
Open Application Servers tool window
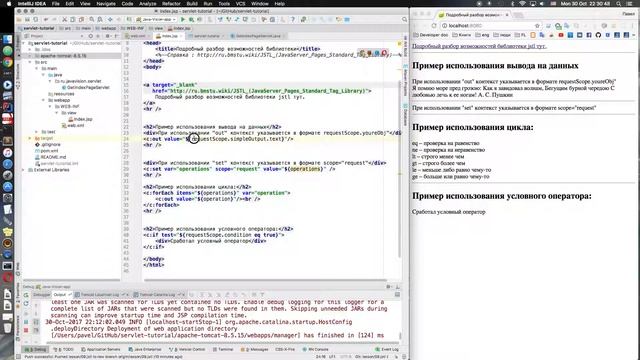[x=100, y=349]
